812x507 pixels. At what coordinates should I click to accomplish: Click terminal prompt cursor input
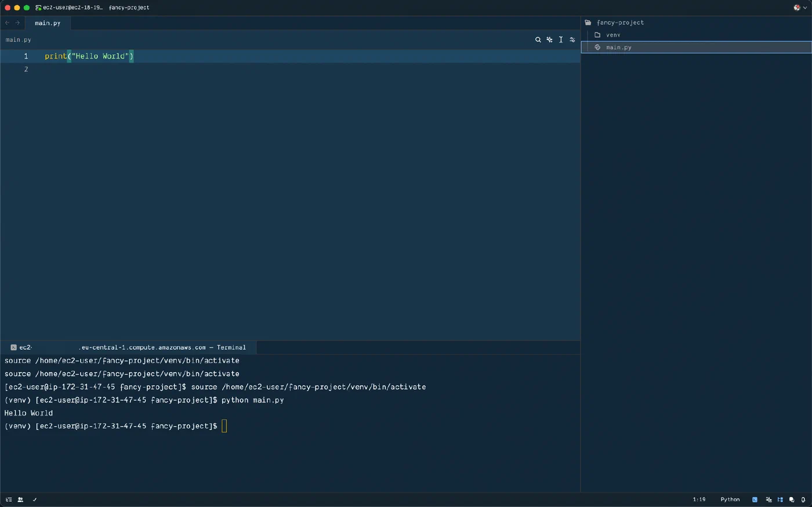click(224, 426)
